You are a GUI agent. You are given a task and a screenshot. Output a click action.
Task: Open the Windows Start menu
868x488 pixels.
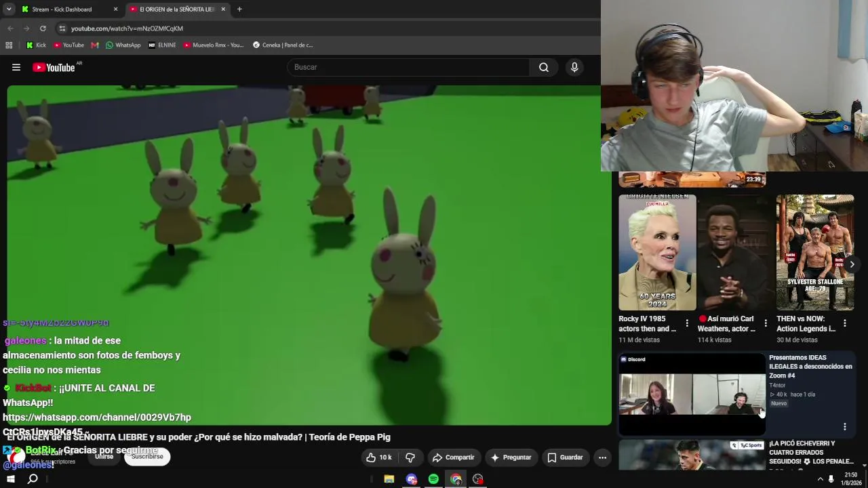coord(11,479)
